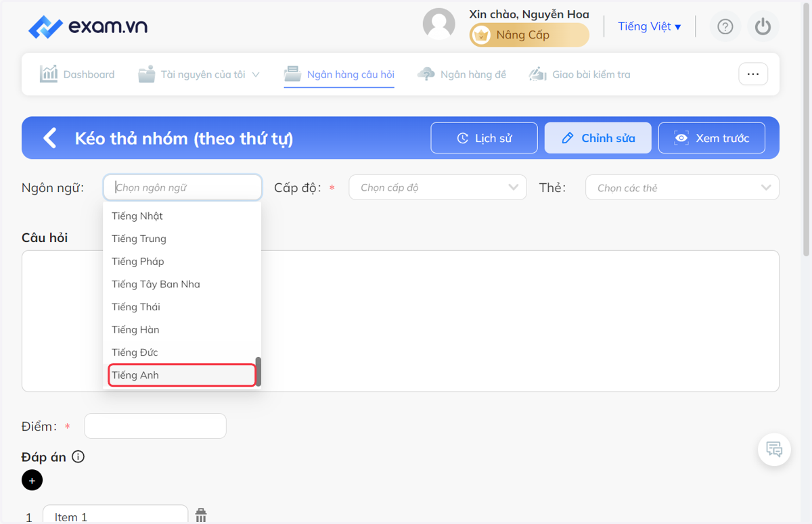Click the Item 1 answer field
The height and width of the screenshot is (524, 812).
115,517
